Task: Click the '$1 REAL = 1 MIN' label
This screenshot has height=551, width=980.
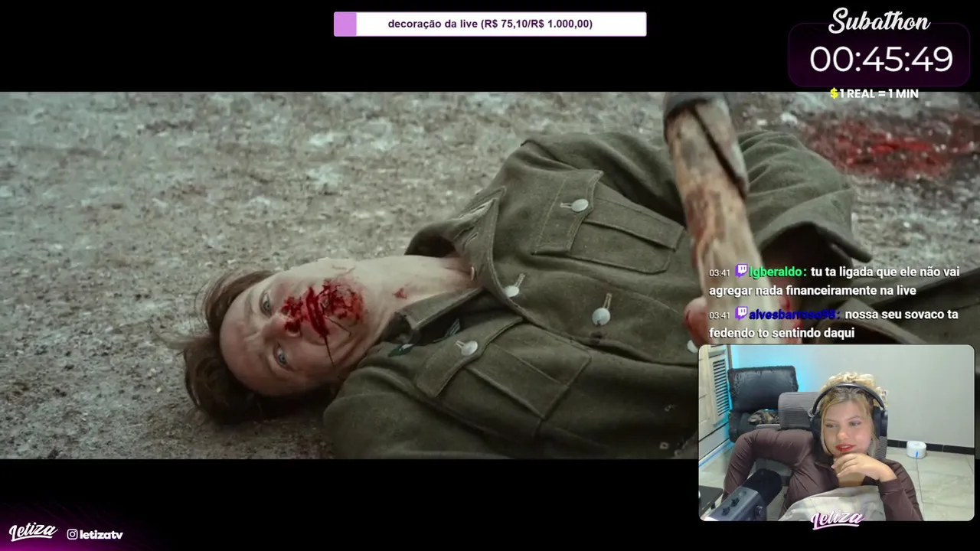Action: [874, 93]
